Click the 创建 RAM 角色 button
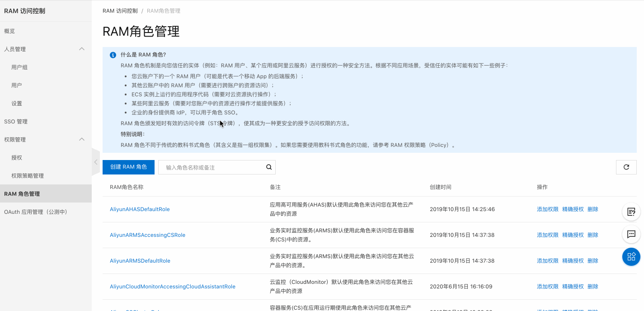 tap(128, 167)
